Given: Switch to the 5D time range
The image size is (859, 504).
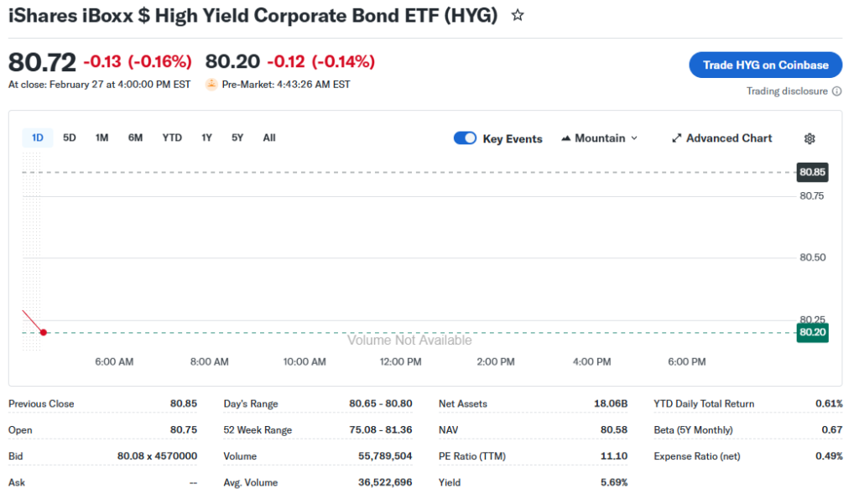Looking at the screenshot, I should (70, 138).
